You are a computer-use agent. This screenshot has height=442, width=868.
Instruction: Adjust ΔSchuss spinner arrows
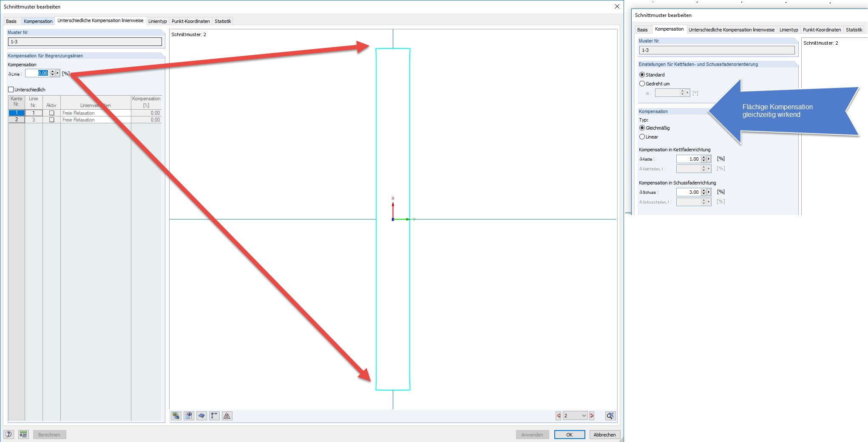(703, 192)
